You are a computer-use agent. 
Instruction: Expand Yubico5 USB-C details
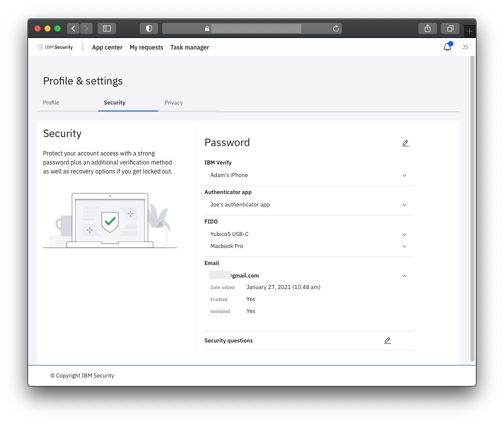point(404,234)
